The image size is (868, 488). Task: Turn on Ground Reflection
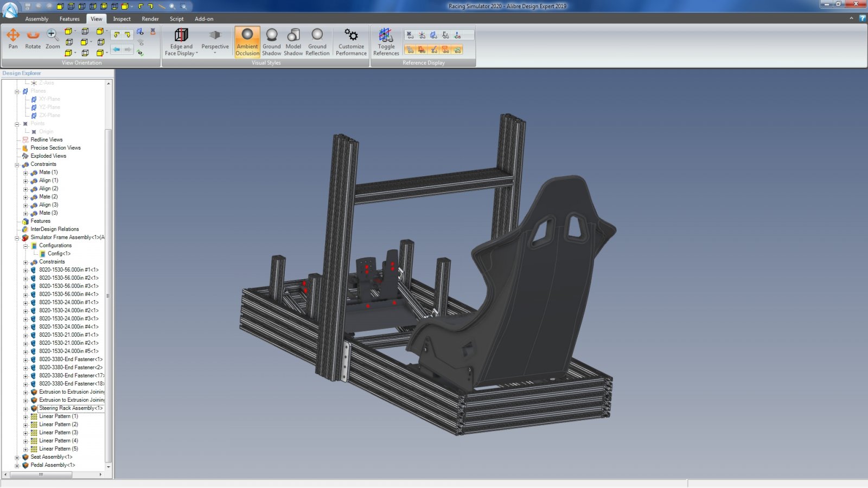tap(317, 41)
